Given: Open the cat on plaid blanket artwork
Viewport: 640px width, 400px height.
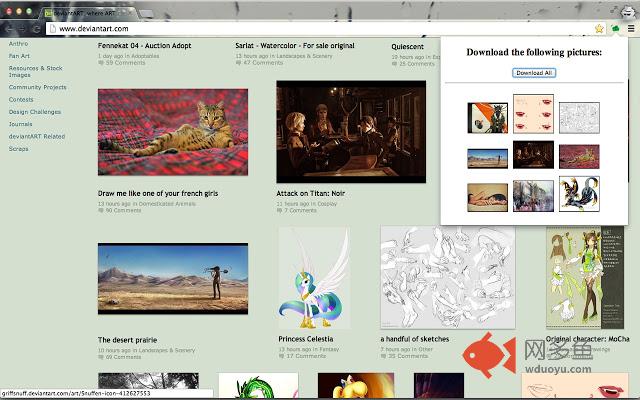Looking at the screenshot, I should tap(173, 132).
